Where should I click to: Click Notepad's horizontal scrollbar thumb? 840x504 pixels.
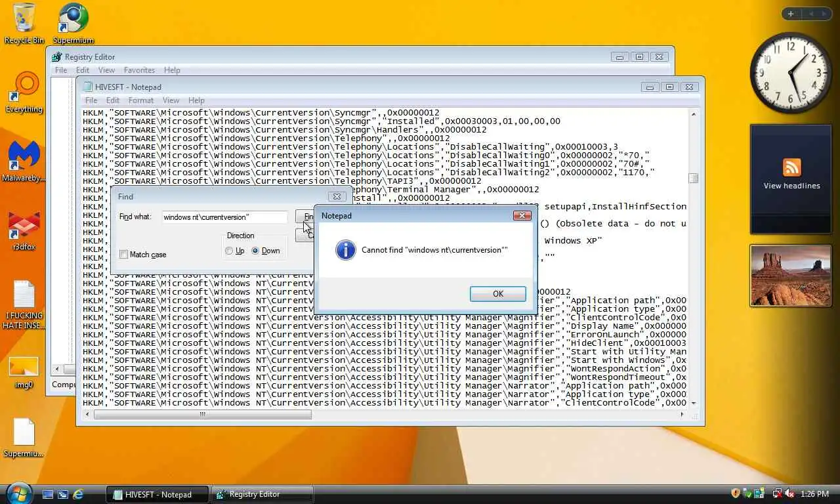(x=203, y=415)
